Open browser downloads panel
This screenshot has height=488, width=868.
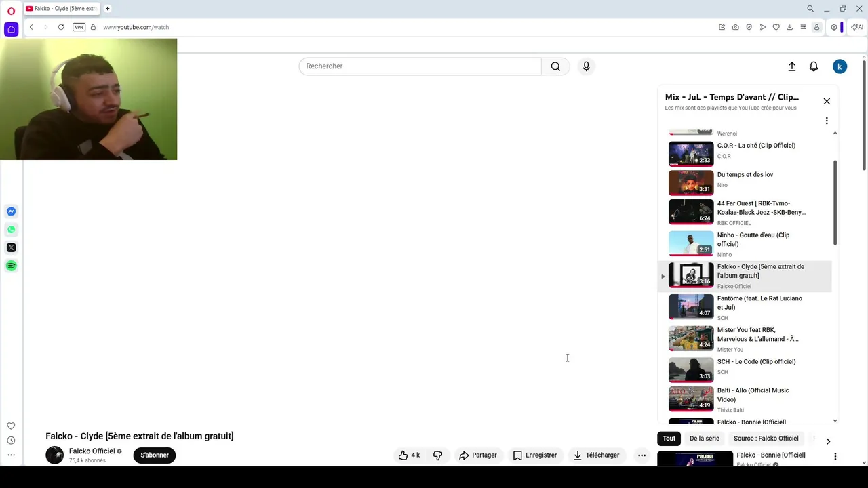(x=790, y=27)
